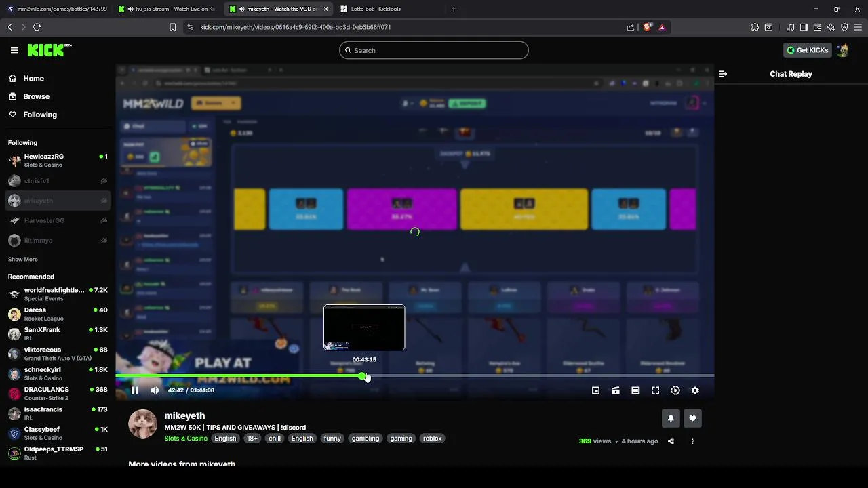The width and height of the screenshot is (868, 488).
Task: Select the chill tag
Action: (275, 439)
